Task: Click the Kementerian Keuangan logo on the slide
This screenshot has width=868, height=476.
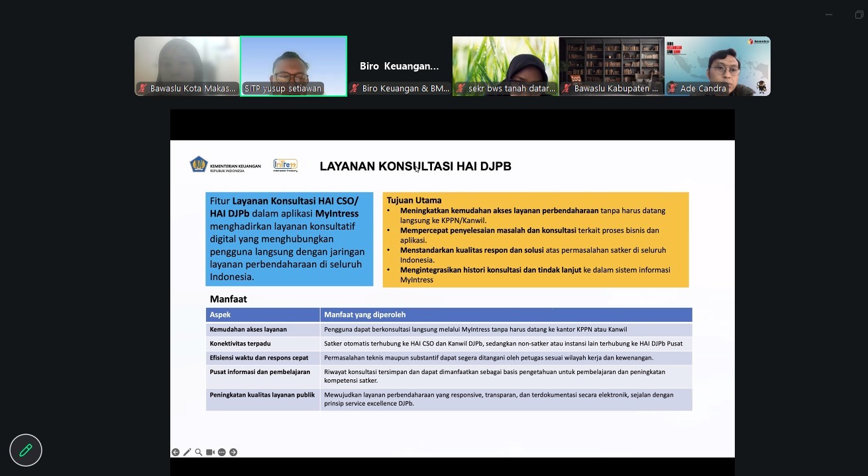Action: (x=225, y=165)
